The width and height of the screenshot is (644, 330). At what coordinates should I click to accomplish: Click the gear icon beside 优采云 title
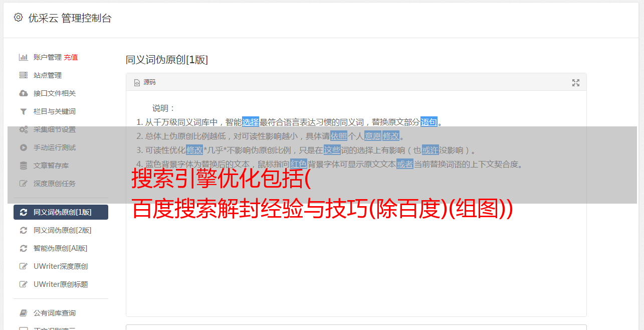pyautogui.click(x=19, y=18)
